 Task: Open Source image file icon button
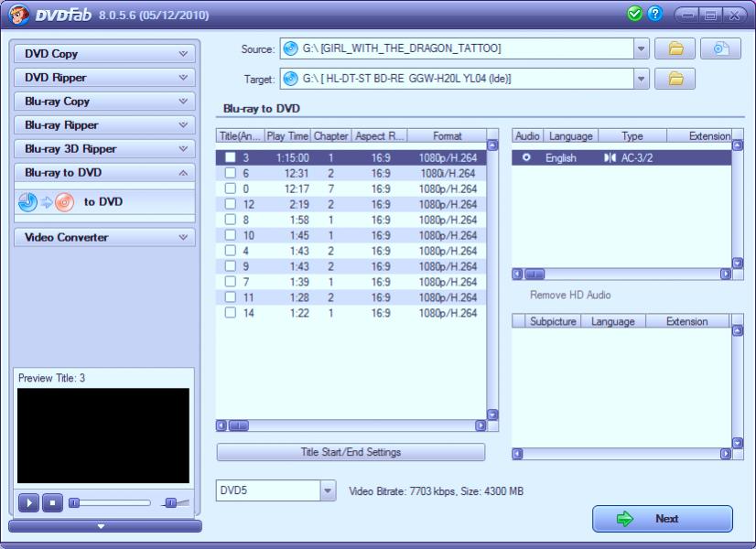(720, 48)
